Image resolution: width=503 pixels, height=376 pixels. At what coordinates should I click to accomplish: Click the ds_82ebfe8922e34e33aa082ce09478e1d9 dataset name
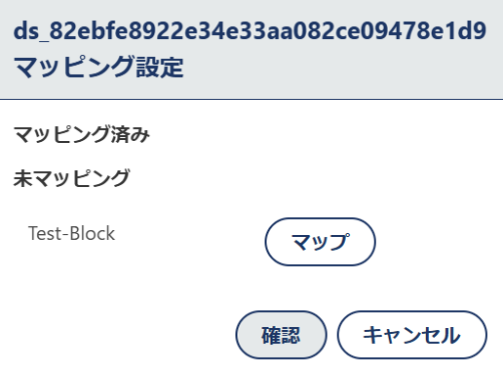pos(250,31)
